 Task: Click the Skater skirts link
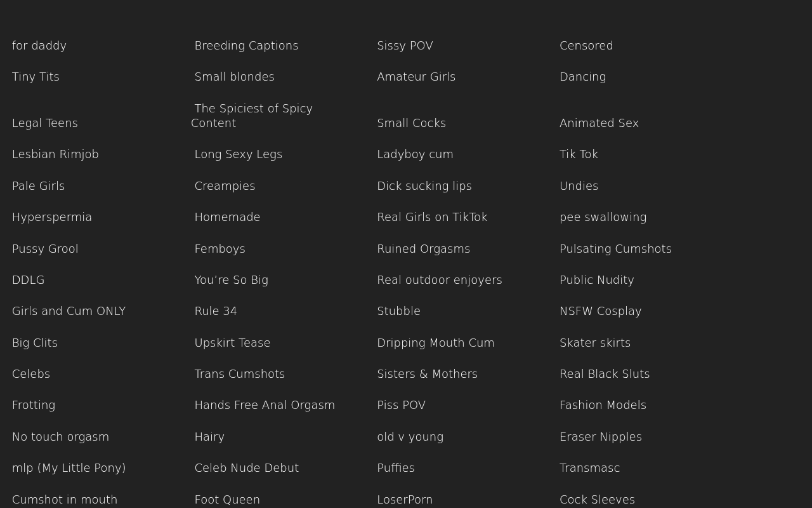[x=595, y=343]
